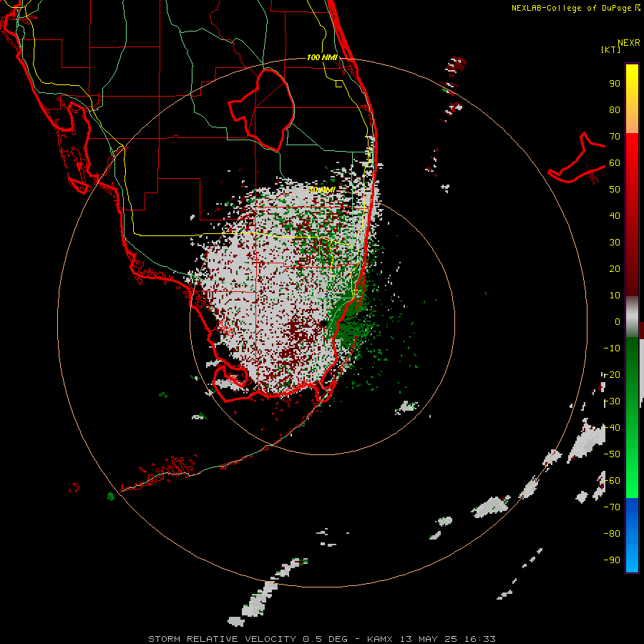This screenshot has height=644, width=644.
Task: Click the positive 10 knot scale label
Action: pos(615,296)
